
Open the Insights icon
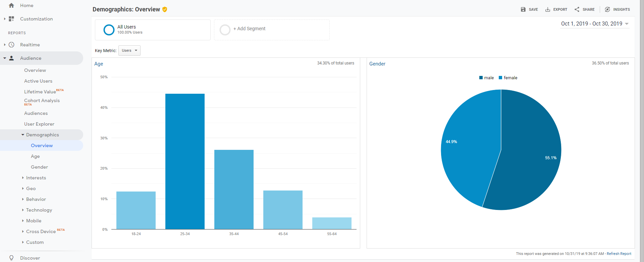point(607,9)
